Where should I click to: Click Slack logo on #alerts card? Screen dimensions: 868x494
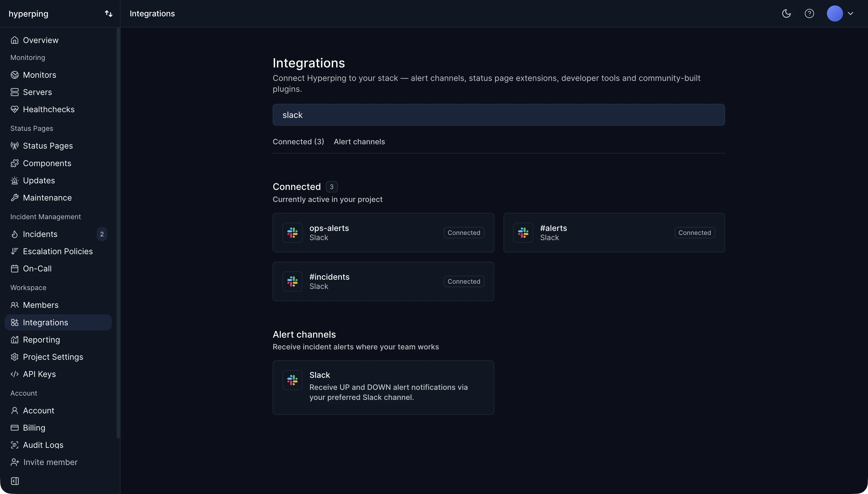(523, 233)
